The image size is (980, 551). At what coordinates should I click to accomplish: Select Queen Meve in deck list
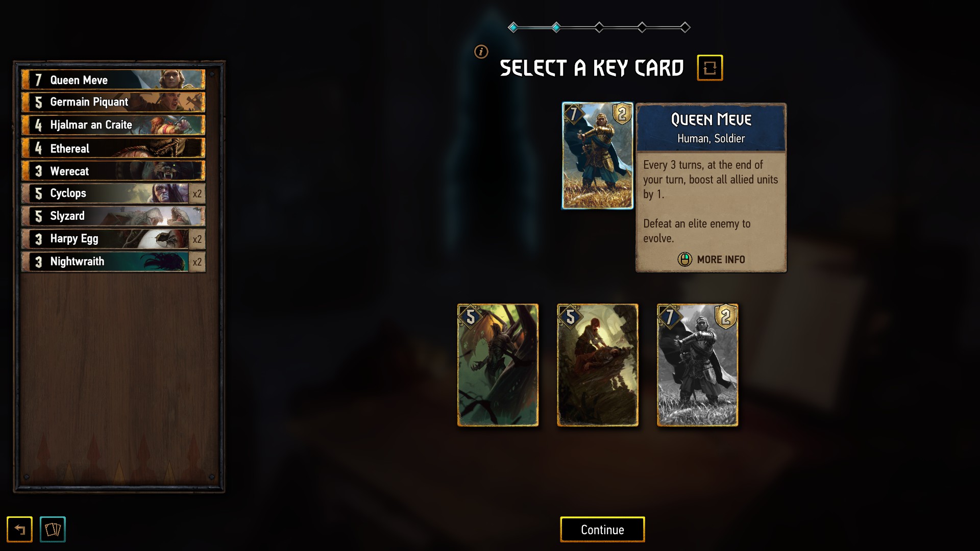coord(113,80)
